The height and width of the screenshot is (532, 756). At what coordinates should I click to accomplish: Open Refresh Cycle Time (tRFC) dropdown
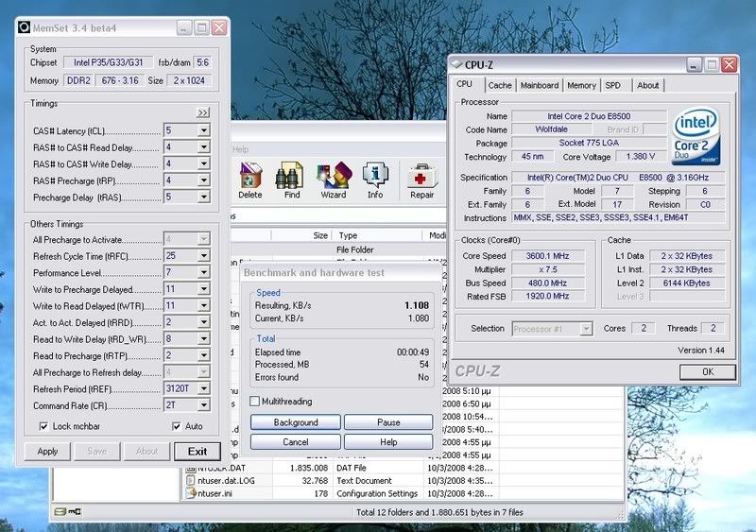coord(204,256)
